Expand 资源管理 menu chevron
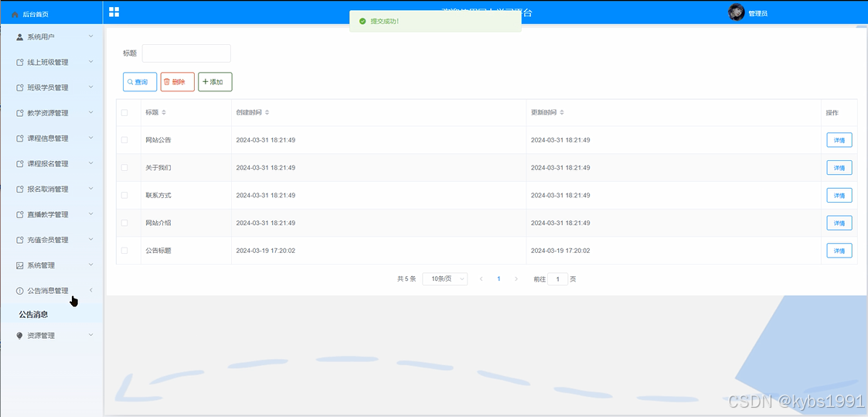 tap(90, 335)
